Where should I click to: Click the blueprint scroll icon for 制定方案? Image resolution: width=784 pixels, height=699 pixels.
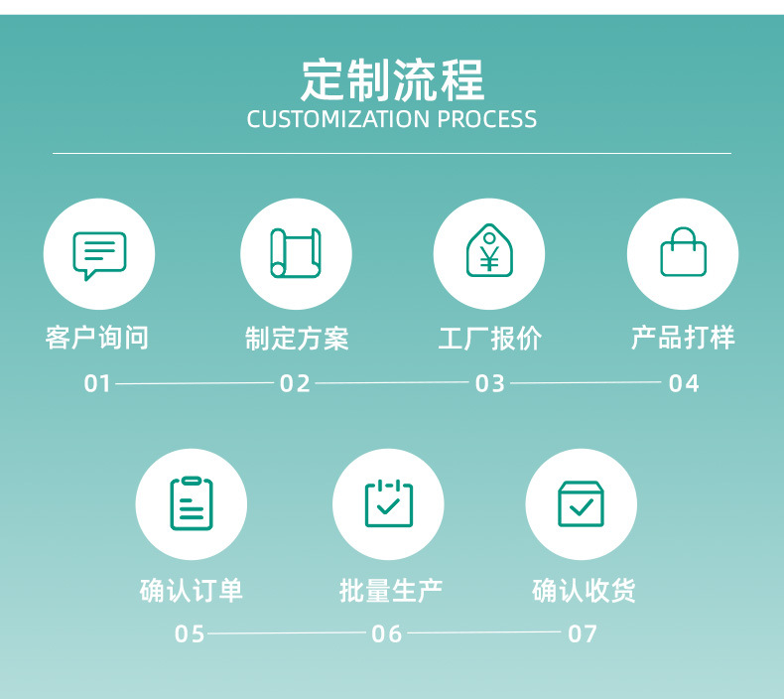tap(296, 253)
